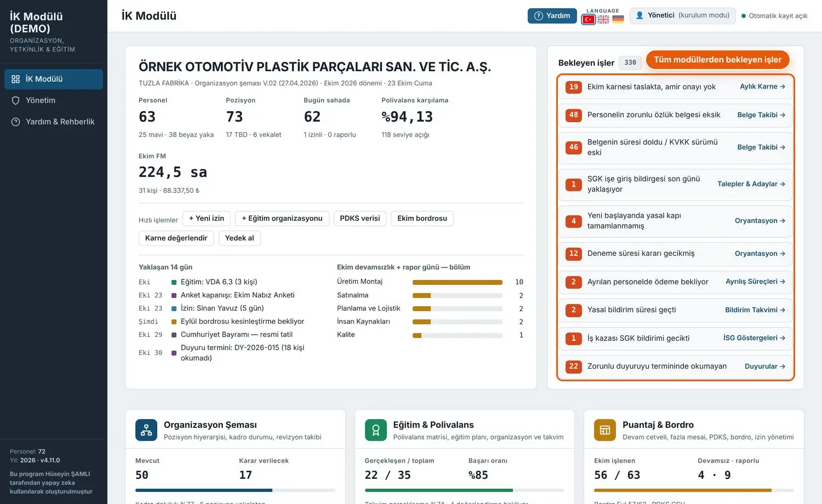
Task: Click 'Eylül bordrosu kesinleştirme bekliyor' entry
Action: pyautogui.click(x=242, y=322)
